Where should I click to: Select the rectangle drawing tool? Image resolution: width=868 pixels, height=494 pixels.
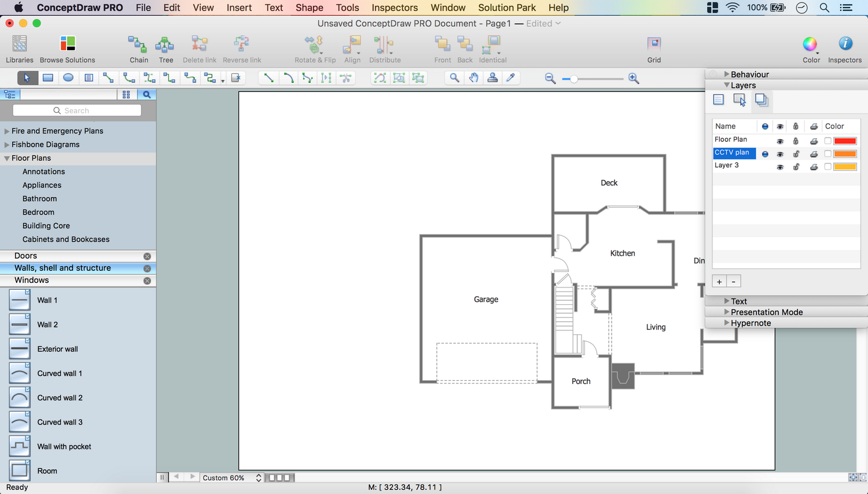pos(48,78)
